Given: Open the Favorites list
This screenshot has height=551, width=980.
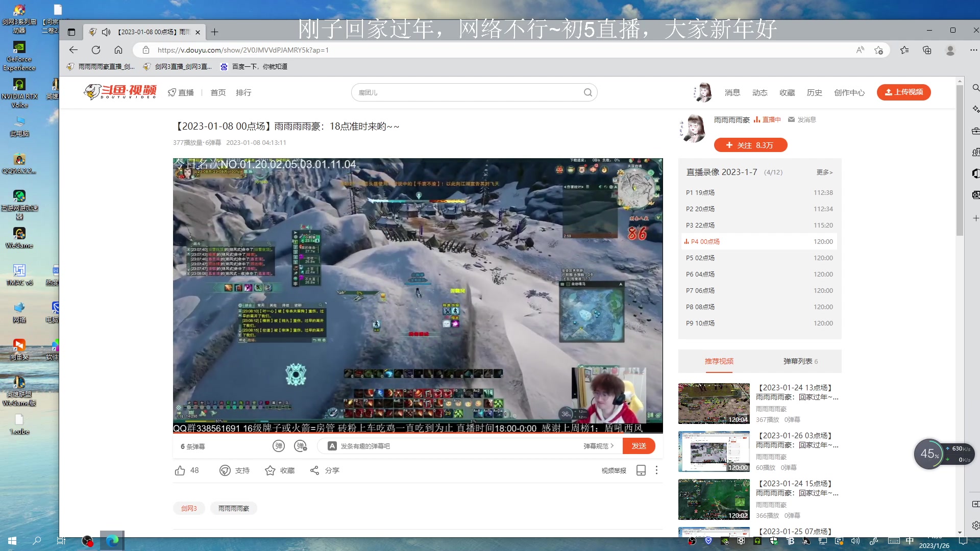Looking at the screenshot, I should click(x=905, y=50).
